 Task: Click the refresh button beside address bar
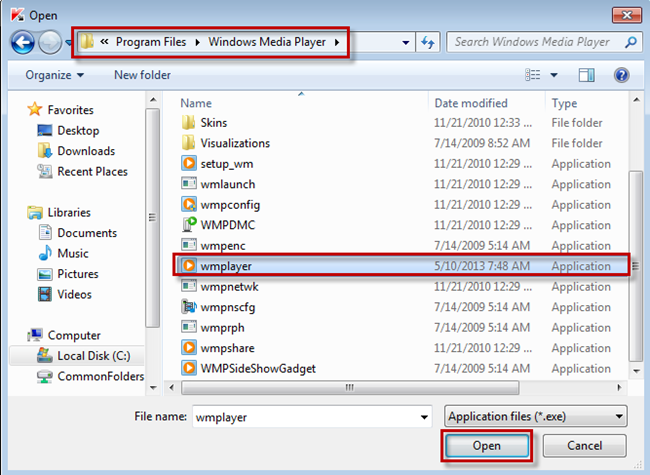tap(428, 42)
